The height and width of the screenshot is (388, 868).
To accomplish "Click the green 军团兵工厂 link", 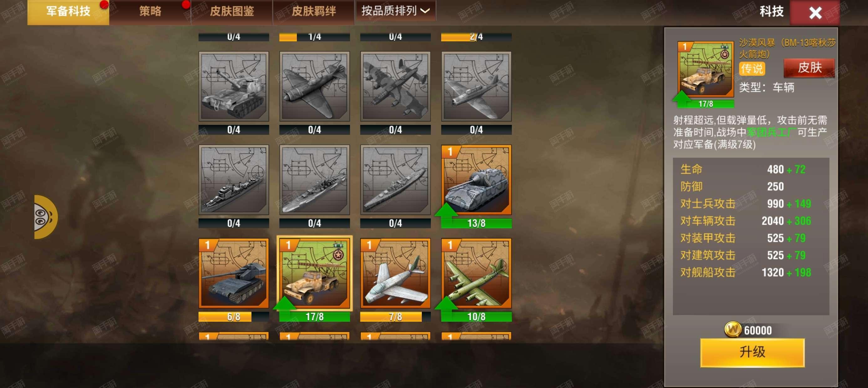I will coord(772,132).
